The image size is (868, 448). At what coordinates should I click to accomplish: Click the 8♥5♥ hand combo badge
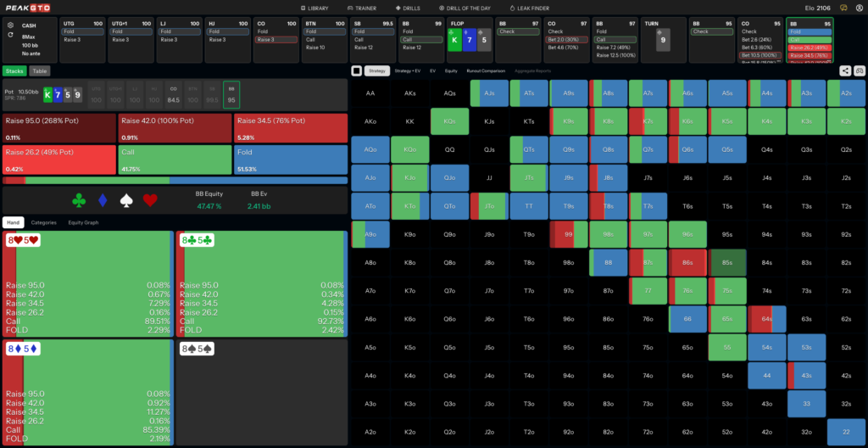(22, 240)
